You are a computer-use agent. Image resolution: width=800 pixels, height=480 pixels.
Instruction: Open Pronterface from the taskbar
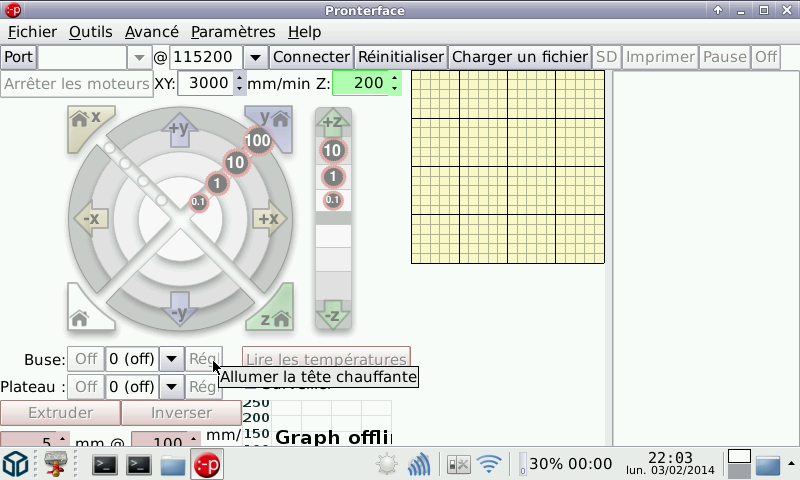coord(207,465)
